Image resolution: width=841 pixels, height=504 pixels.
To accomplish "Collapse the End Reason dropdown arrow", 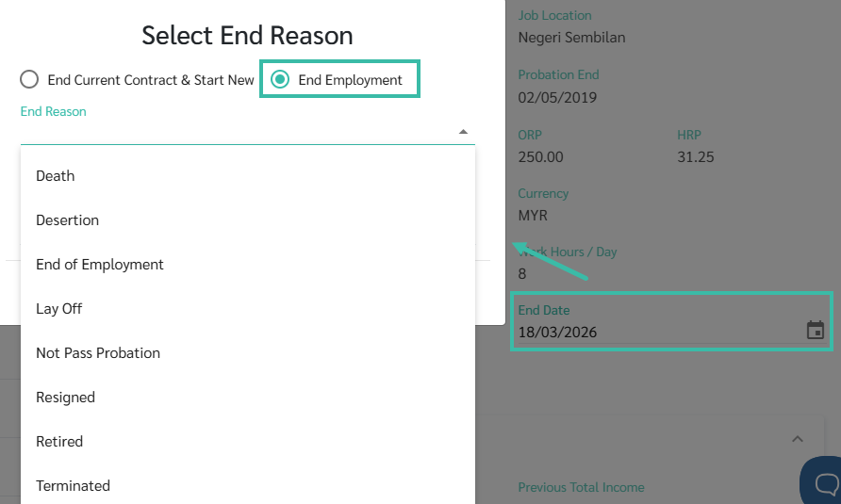I will pyautogui.click(x=463, y=132).
